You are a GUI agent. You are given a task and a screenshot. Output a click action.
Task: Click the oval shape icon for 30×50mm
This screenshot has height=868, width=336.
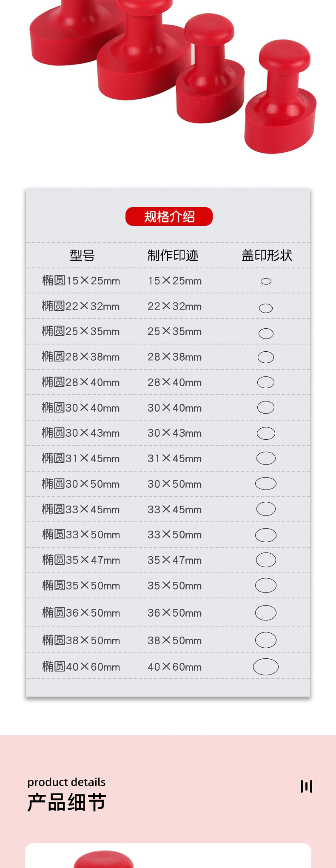[266, 484]
